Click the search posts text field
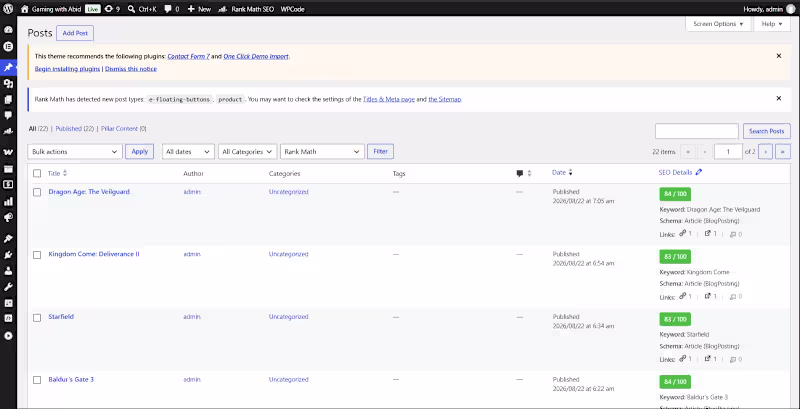This screenshot has height=409, width=800. coord(696,131)
